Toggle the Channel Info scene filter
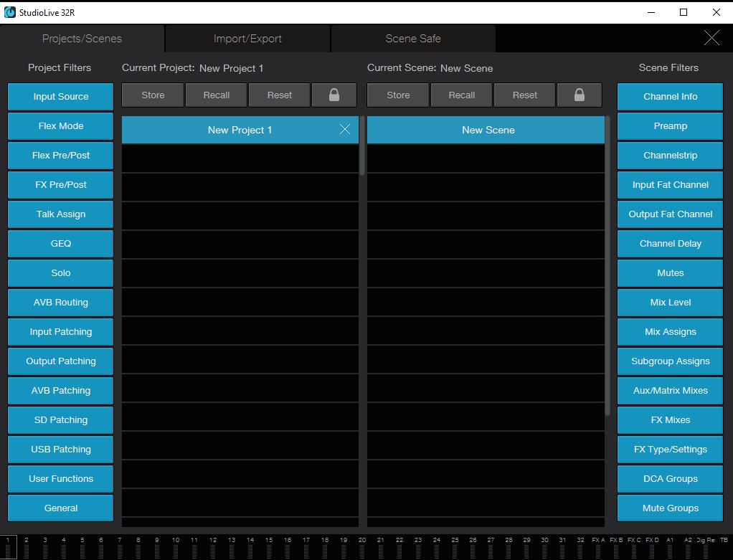This screenshot has width=733, height=560. coord(670,97)
